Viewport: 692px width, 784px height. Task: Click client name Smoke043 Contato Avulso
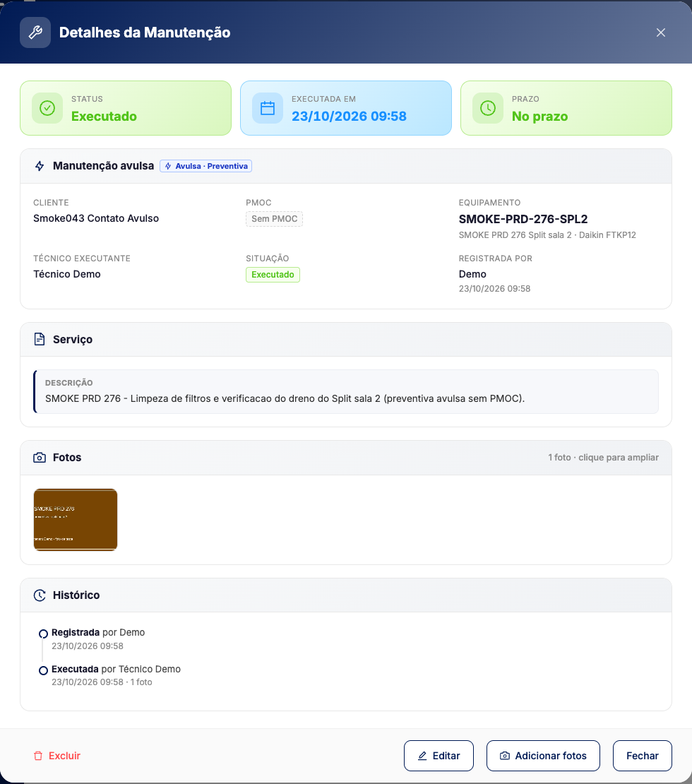click(x=96, y=218)
